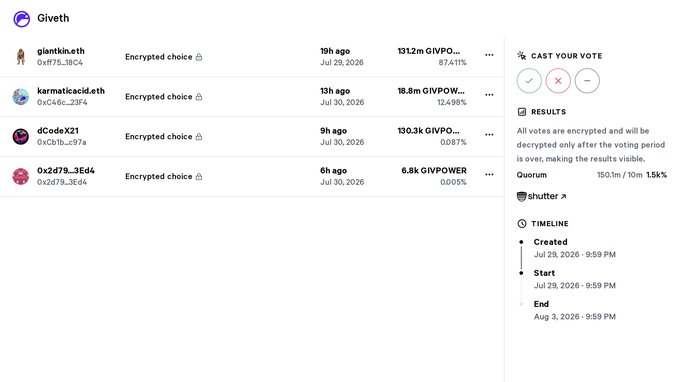The width and height of the screenshot is (680, 382).
Task: Click the '0.087%' share value
Action: [x=453, y=142]
